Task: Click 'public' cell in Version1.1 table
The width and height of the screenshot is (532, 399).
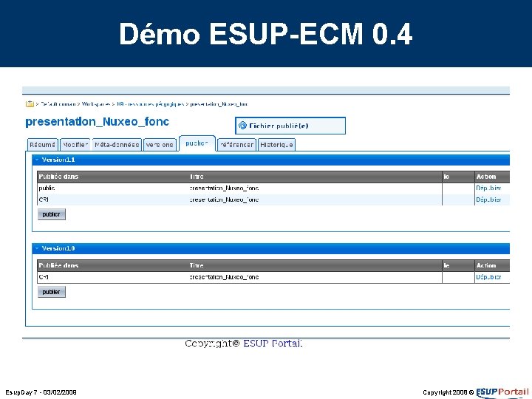Action: (47, 188)
